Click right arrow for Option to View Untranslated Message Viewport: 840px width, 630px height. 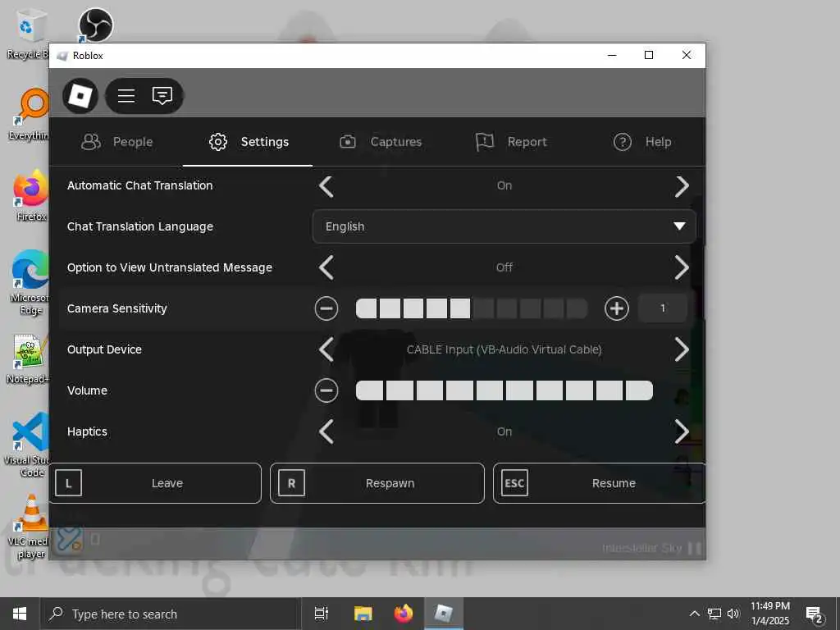[x=682, y=267]
